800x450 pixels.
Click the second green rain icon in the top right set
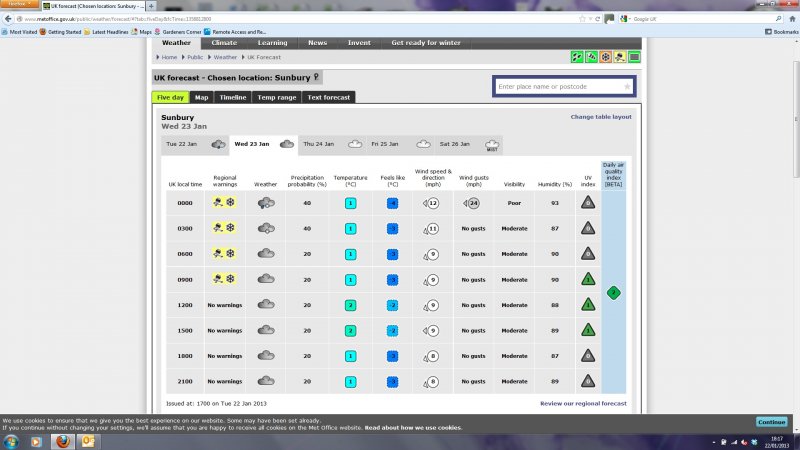[x=591, y=57]
